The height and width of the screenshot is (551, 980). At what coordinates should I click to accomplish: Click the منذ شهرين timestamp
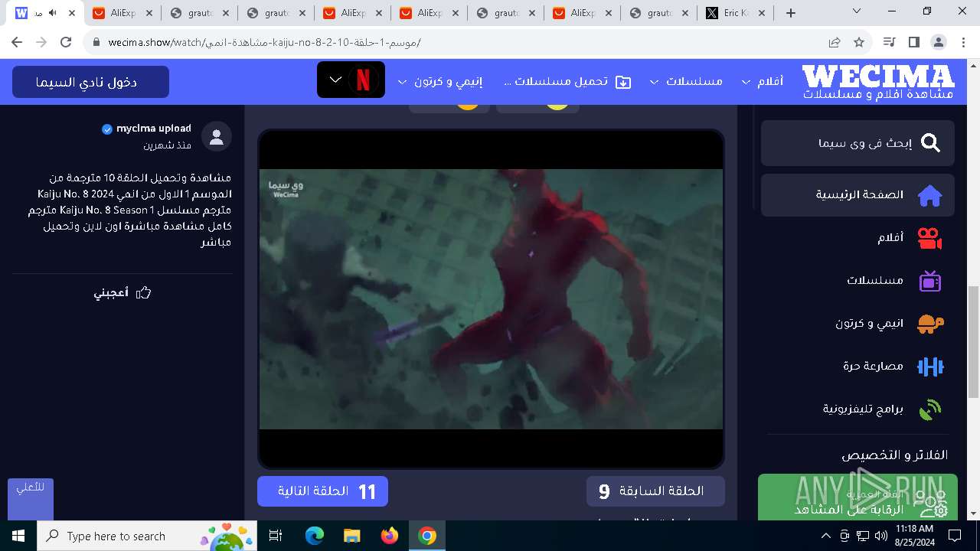click(167, 145)
